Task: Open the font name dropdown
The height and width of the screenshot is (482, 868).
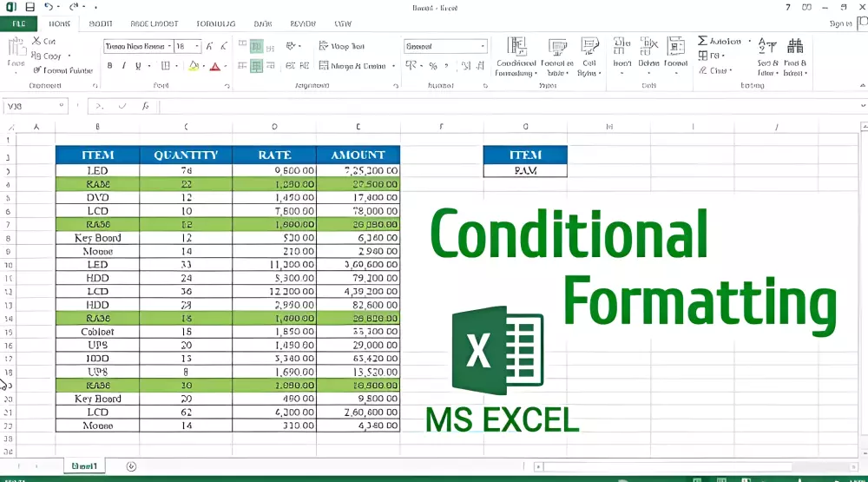Action: 169,47
